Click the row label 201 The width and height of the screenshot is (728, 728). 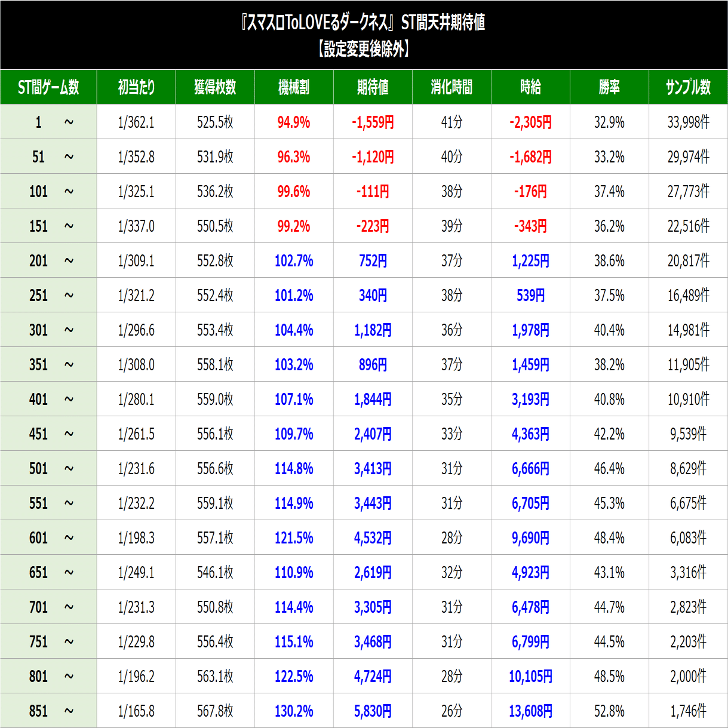pos(48,261)
